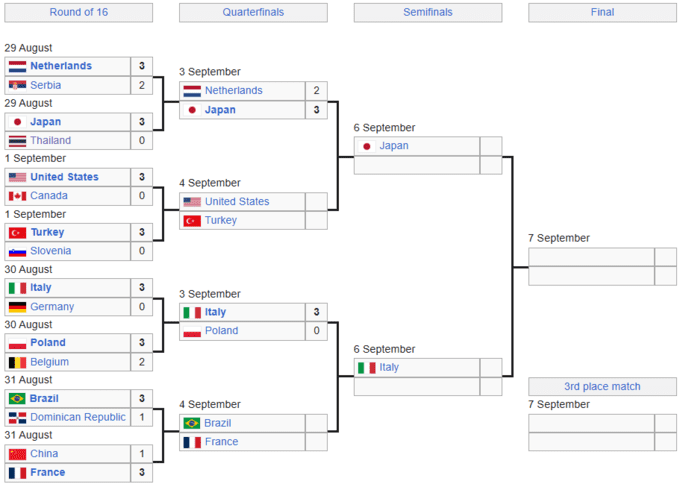Click the Serbia flag icon
The width and height of the screenshot is (680, 484).
click(17, 85)
